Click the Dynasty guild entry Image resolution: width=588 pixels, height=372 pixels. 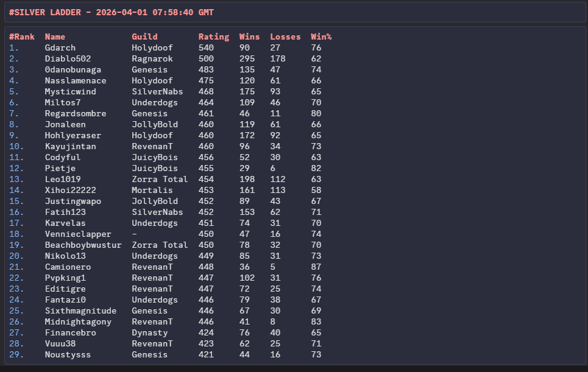(x=150, y=332)
